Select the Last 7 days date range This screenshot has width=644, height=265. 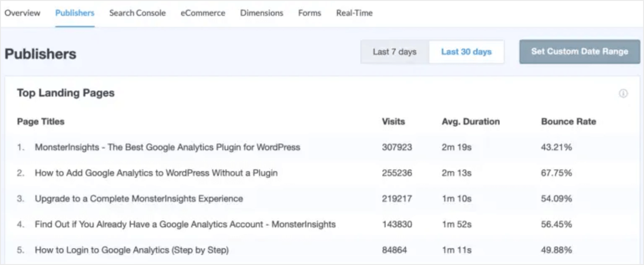point(394,52)
